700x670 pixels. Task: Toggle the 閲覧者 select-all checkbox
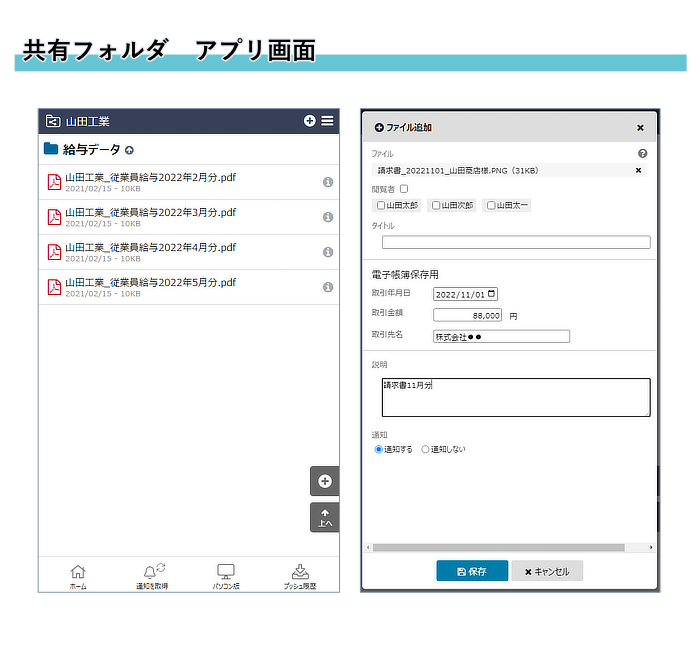point(404,188)
